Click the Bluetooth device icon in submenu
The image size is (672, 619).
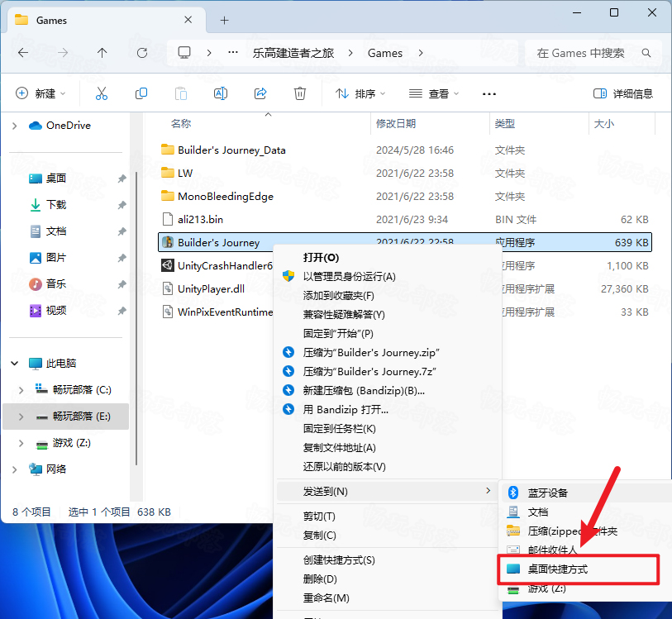click(x=513, y=493)
